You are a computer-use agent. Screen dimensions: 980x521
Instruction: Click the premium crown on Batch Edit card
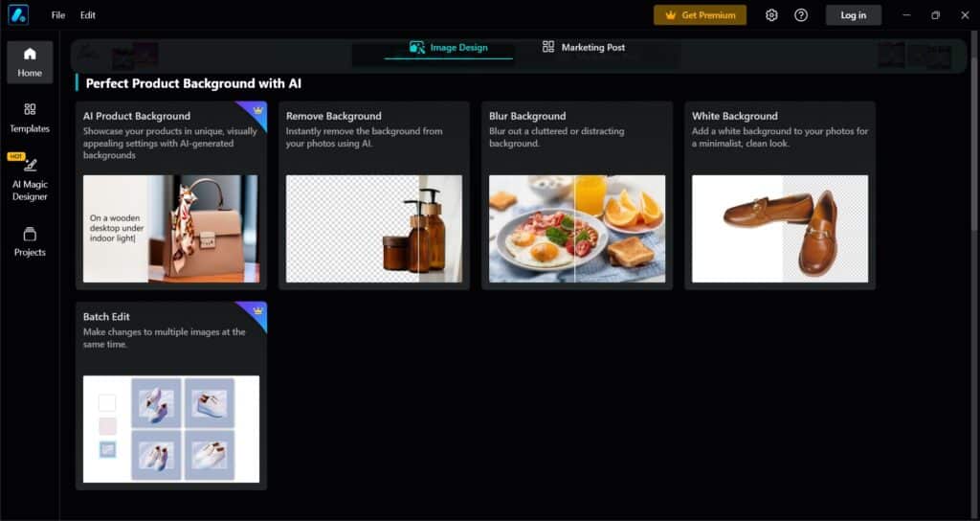click(257, 310)
